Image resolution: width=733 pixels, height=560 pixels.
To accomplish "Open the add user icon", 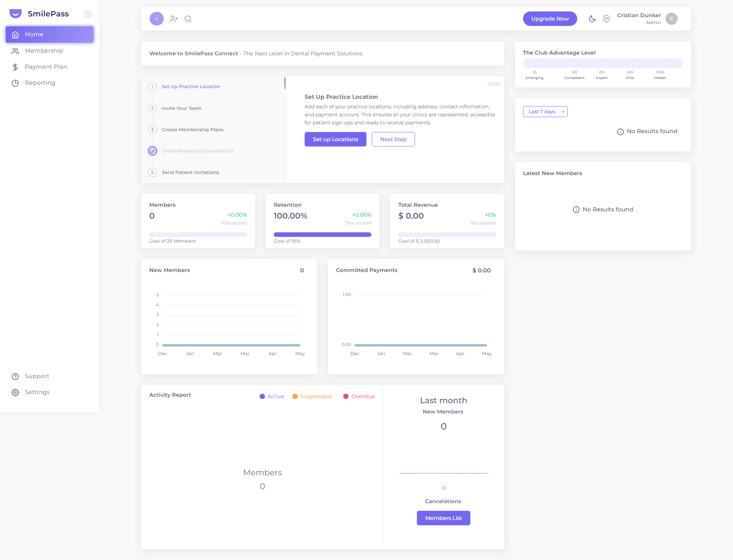I will [x=174, y=19].
